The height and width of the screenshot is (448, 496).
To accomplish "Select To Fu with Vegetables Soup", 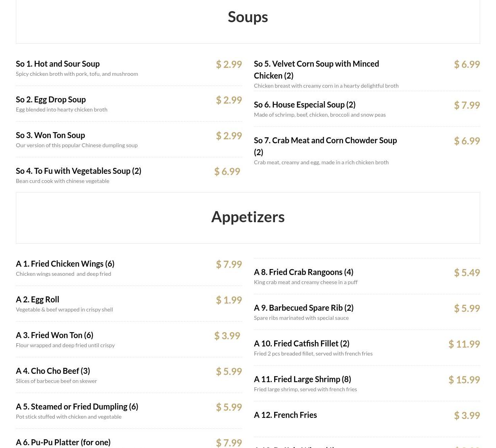I will click(x=79, y=171).
